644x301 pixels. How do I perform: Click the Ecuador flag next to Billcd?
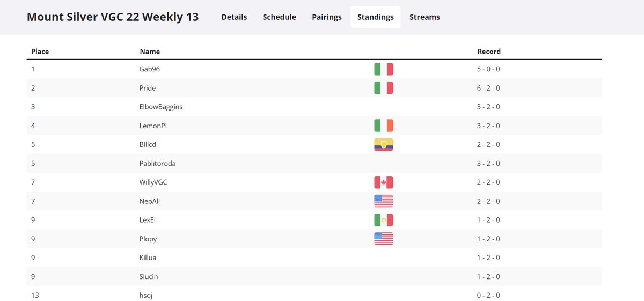pyautogui.click(x=383, y=144)
